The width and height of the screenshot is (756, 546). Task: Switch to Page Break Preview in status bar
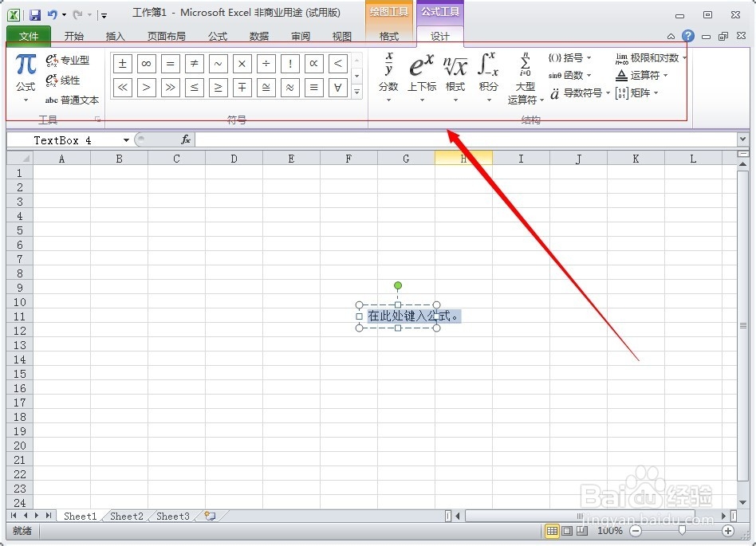point(583,531)
